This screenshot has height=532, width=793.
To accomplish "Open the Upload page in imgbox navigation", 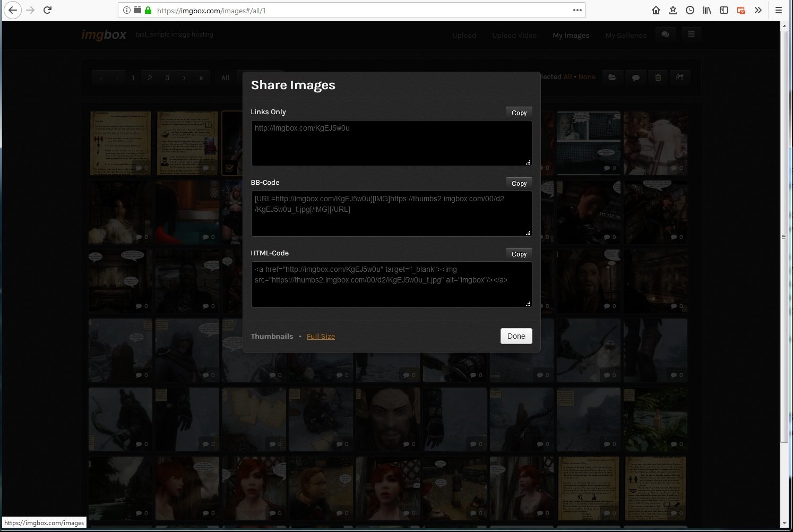I will point(464,36).
